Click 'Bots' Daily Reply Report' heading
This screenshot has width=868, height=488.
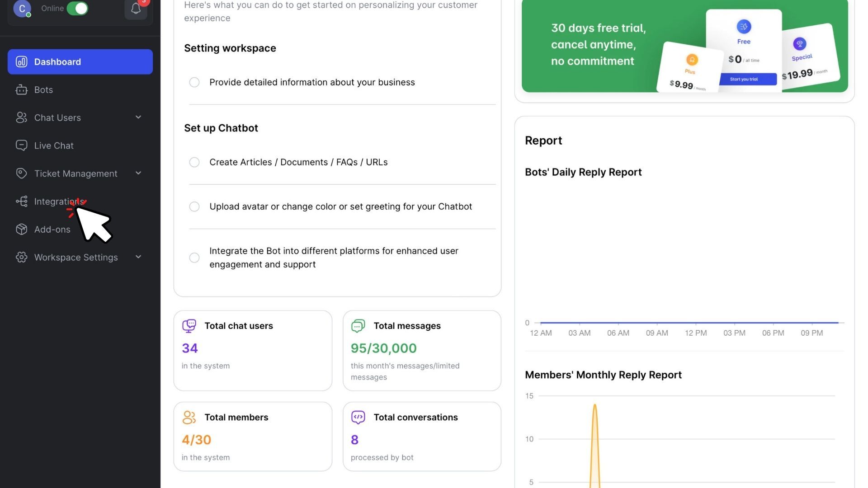(583, 172)
